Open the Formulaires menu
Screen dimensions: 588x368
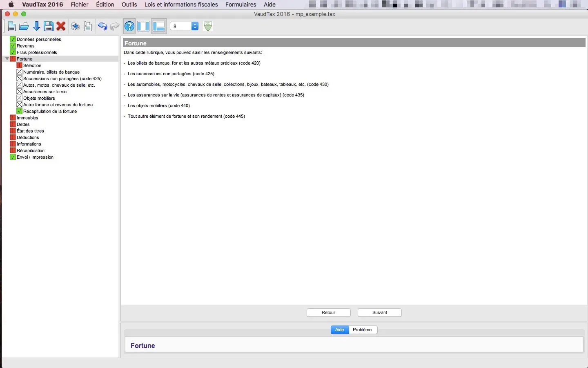[x=241, y=4]
